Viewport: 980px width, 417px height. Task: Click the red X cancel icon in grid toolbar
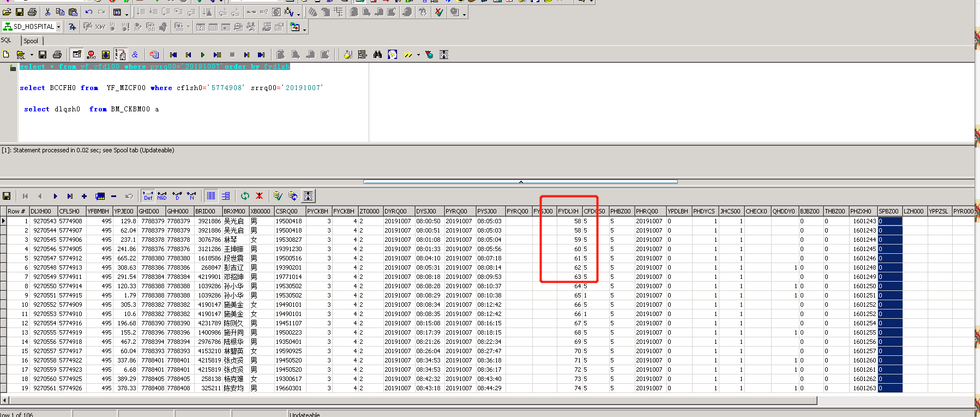click(260, 196)
